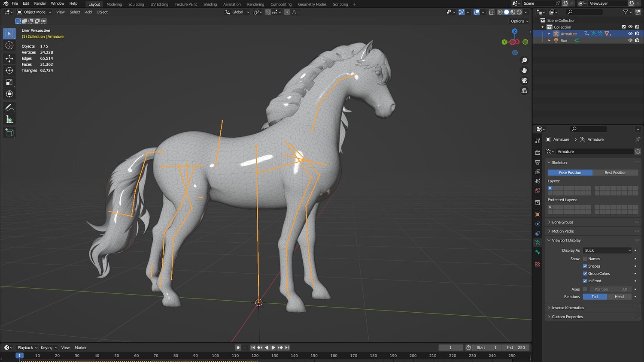This screenshot has width=644, height=362.
Task: Open the orange Object properties tab
Action: coord(538,214)
